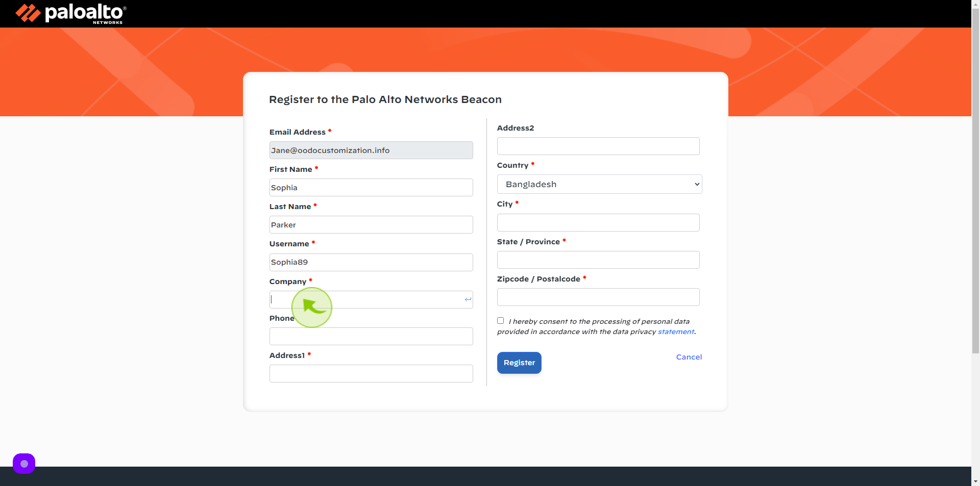Click the State / Province input field
Viewport: 980px width, 486px height.
click(598, 260)
